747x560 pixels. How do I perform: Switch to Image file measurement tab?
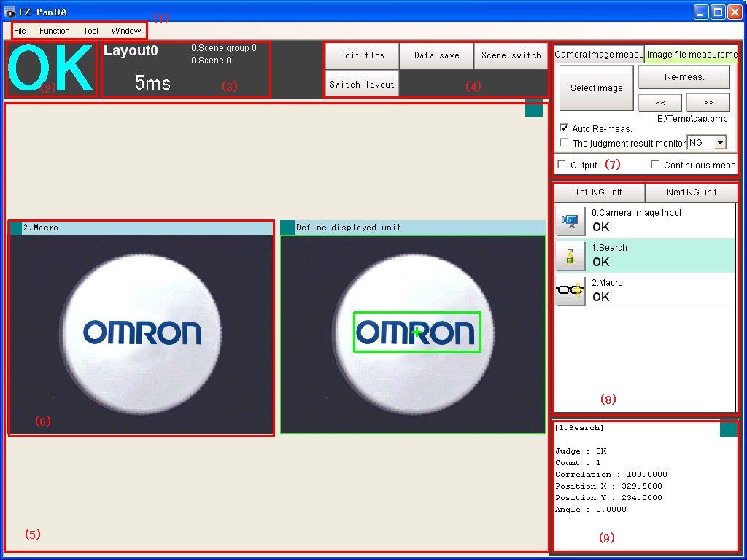tap(692, 54)
